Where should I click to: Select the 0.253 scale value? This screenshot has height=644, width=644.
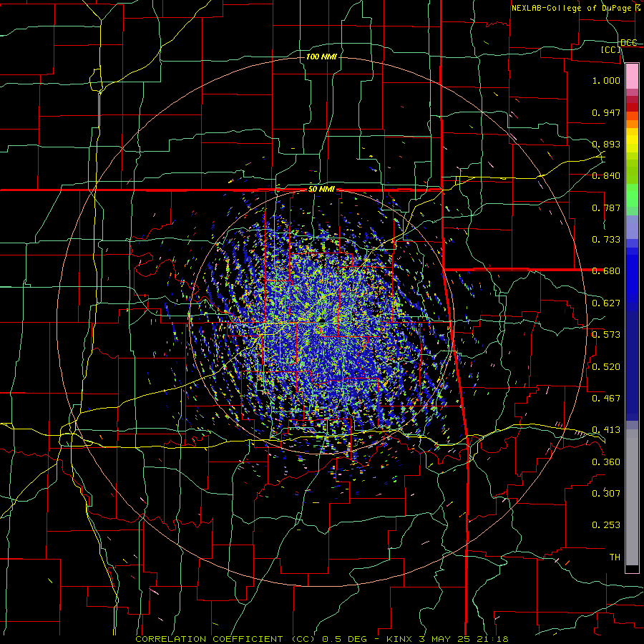606,525
